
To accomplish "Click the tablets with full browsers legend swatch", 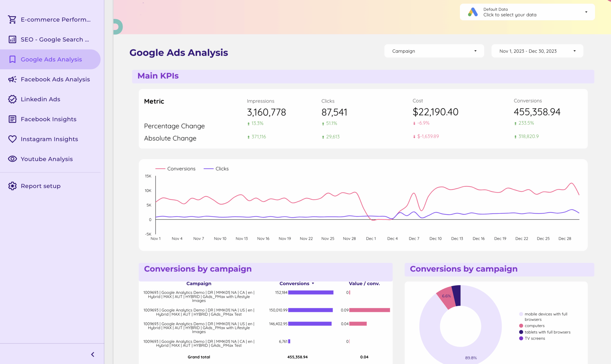I will point(521,332).
